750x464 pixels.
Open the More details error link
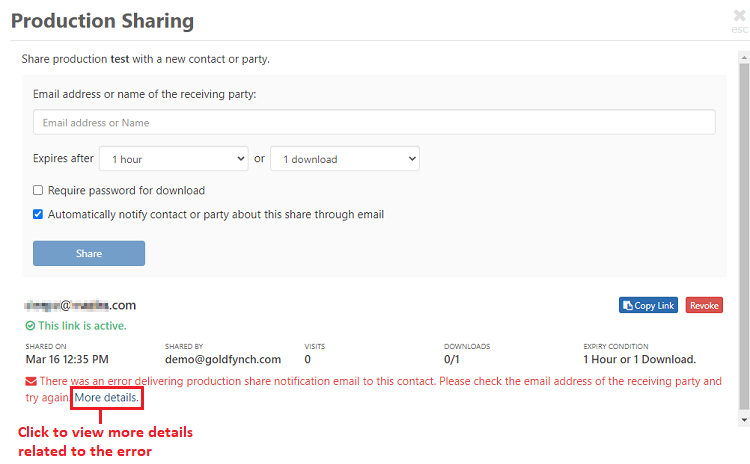pos(107,398)
